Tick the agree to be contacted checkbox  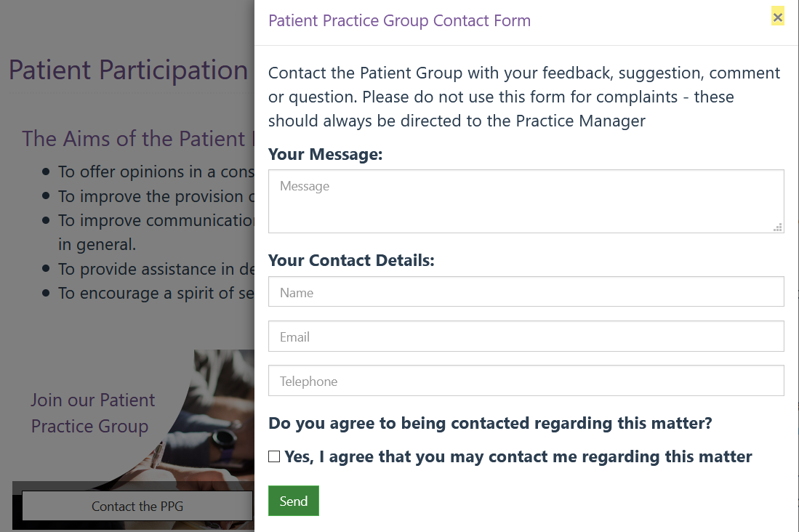tap(274, 456)
